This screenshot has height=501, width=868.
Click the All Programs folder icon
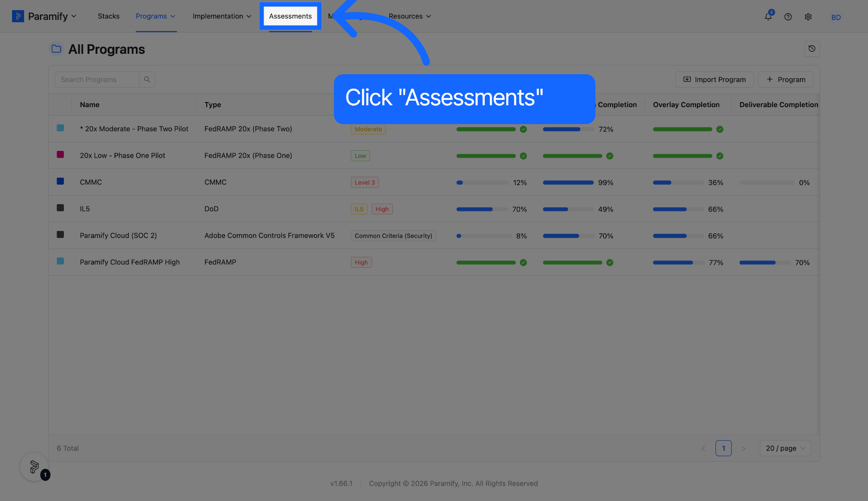tap(56, 49)
